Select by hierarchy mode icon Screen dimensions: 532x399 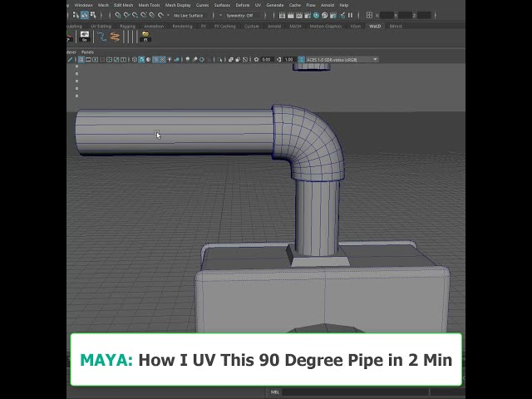[76, 15]
